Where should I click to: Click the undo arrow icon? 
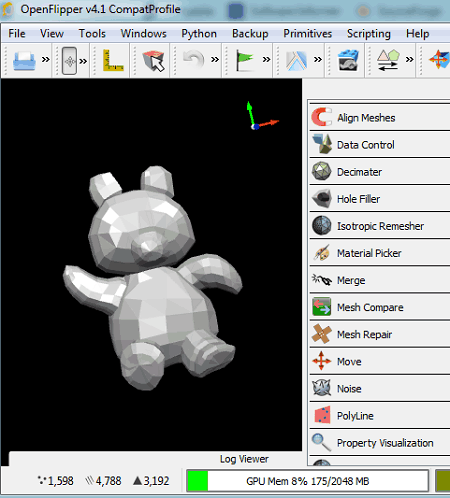tap(194, 60)
